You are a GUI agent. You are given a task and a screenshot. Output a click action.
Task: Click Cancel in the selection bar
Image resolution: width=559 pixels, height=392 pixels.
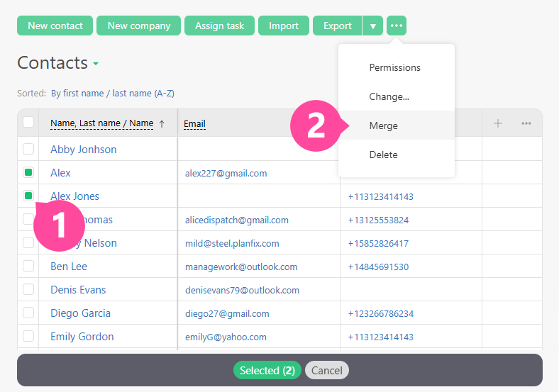[x=326, y=370]
